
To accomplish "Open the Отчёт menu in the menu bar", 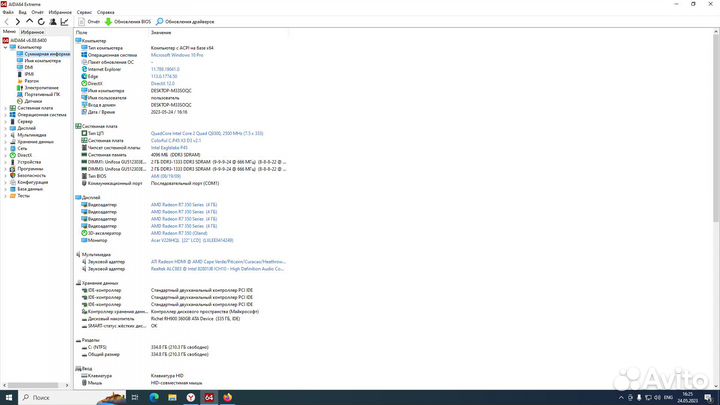I will click(x=38, y=12).
